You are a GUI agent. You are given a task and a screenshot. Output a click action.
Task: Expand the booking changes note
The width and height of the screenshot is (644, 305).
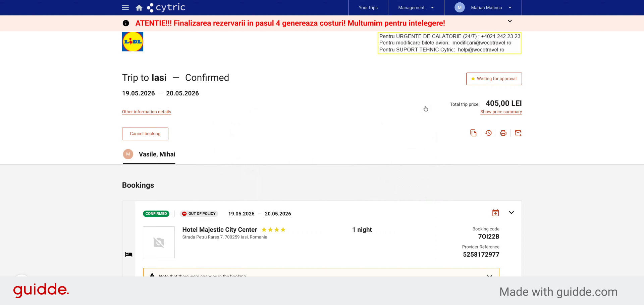(x=489, y=275)
